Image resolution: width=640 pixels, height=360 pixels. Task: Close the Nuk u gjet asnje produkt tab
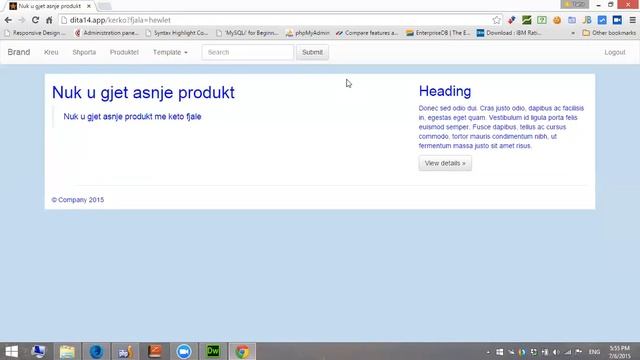point(89,6)
